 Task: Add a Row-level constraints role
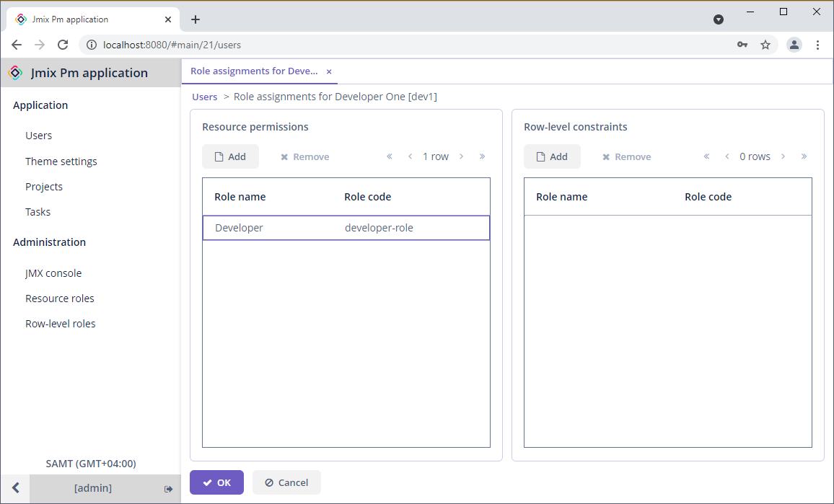(x=552, y=156)
